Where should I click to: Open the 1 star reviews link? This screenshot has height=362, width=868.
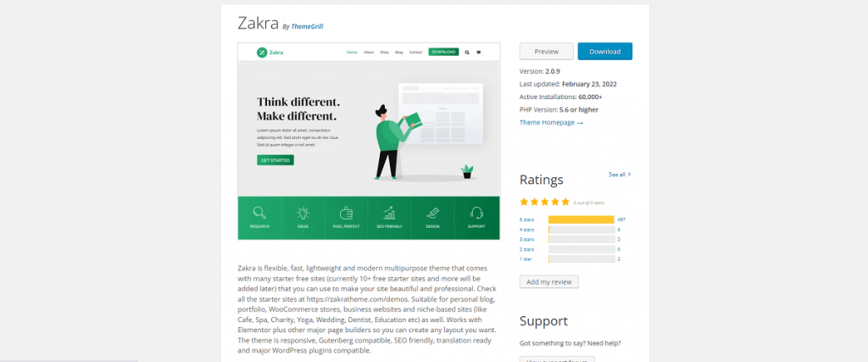coord(526,259)
